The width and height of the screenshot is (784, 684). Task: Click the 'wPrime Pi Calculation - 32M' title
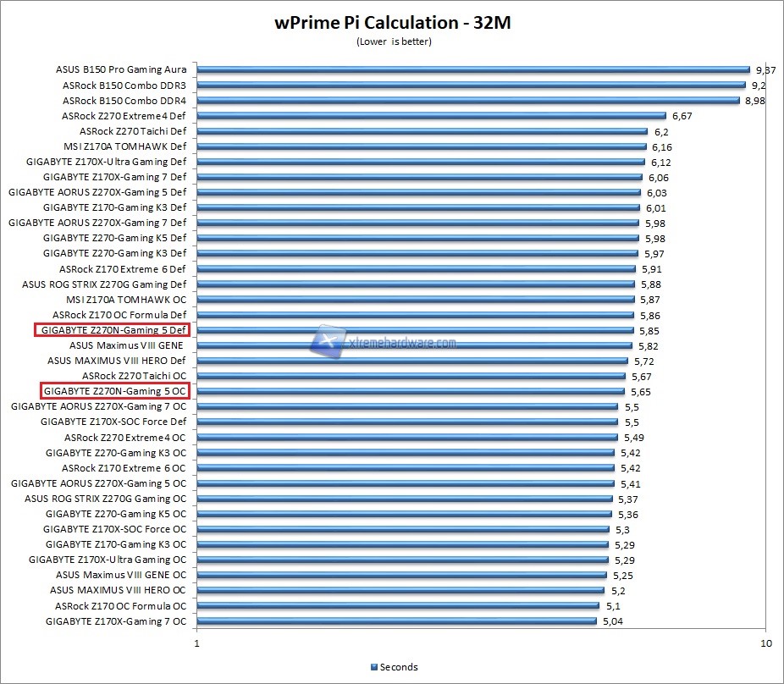pos(393,22)
